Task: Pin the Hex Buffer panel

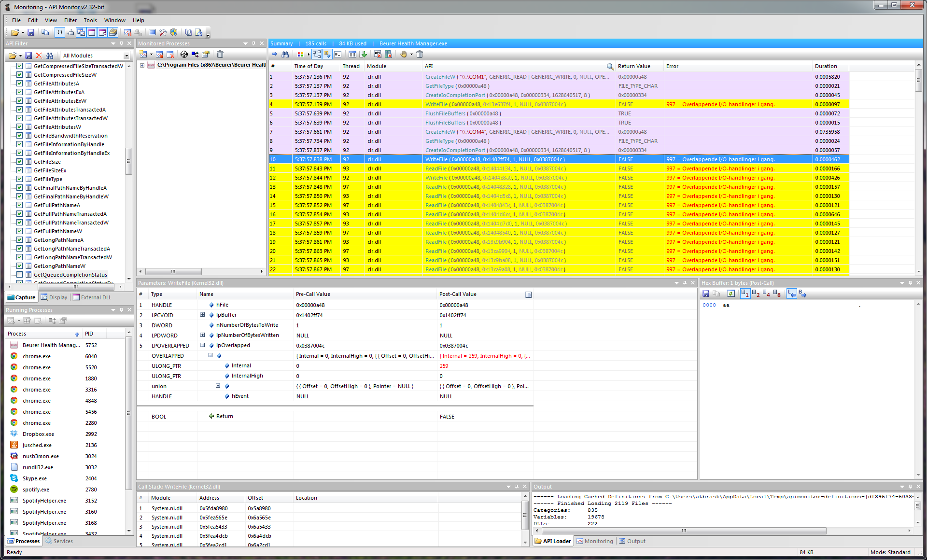Action: [910, 283]
